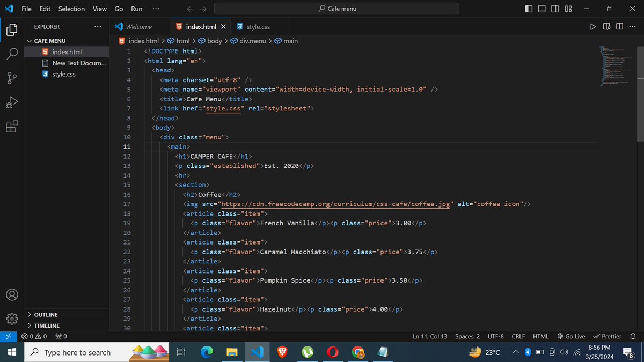Image resolution: width=644 pixels, height=362 pixels.
Task: Toggle the bottom panel
Action: pos(542,9)
